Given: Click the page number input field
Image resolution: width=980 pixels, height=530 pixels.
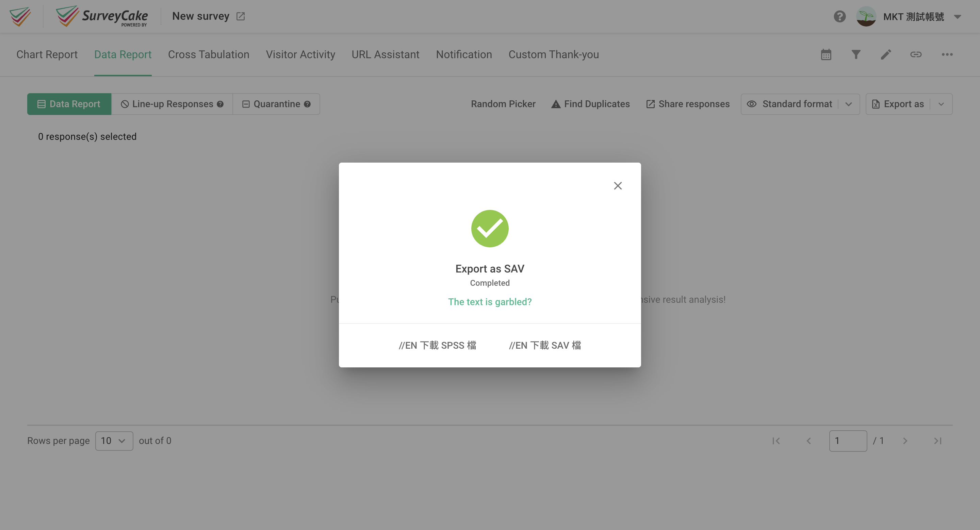Looking at the screenshot, I should (x=848, y=441).
